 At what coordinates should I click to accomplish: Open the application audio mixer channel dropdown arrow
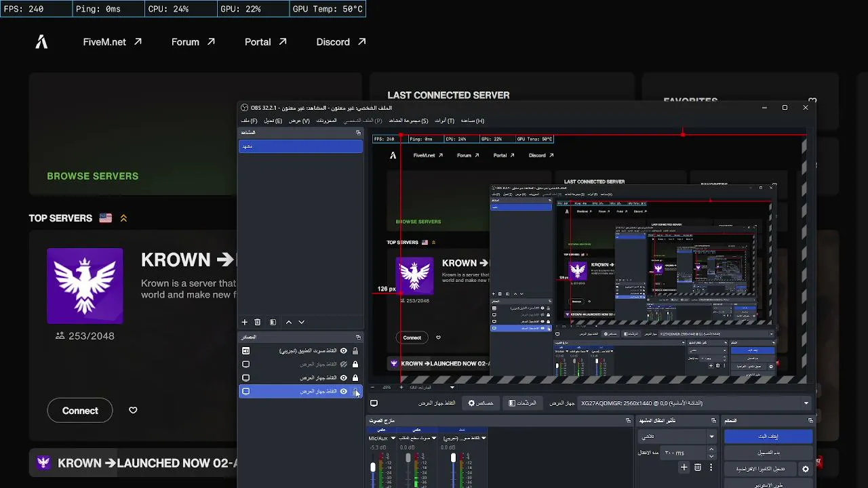(484, 439)
